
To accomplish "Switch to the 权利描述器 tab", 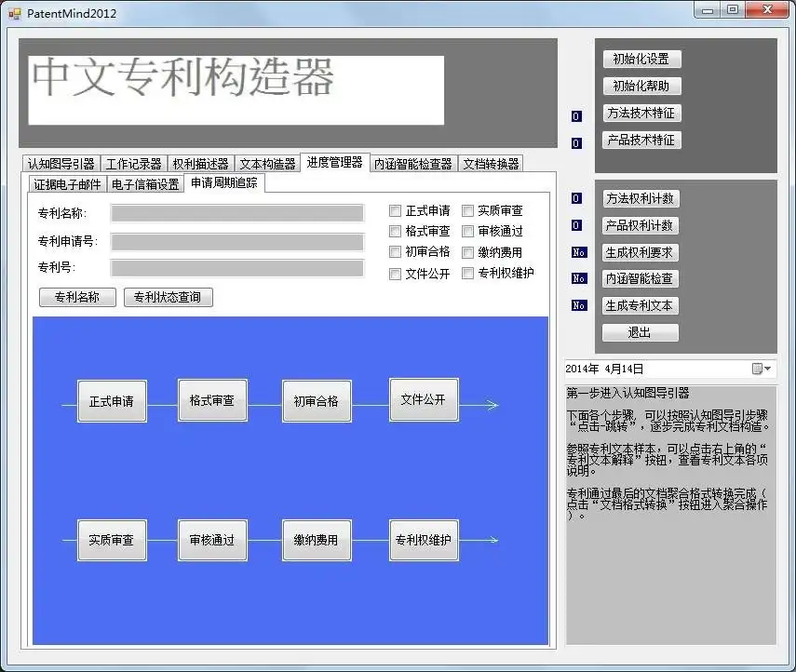I will (x=200, y=164).
